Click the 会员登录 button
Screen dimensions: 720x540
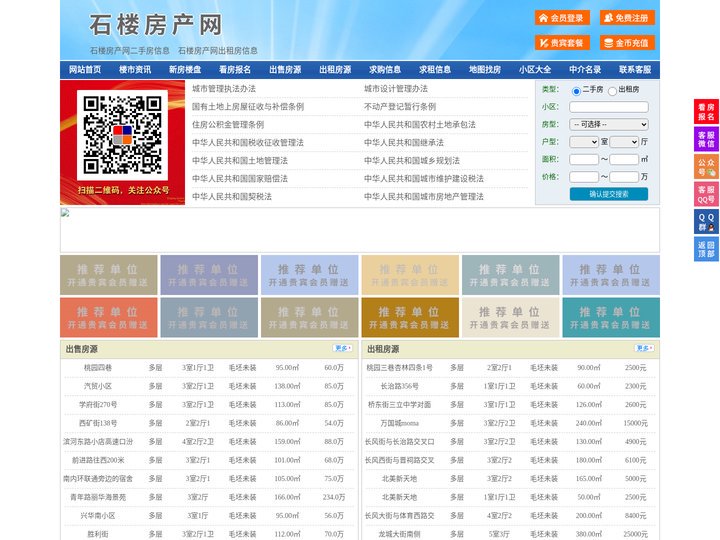[x=562, y=18]
